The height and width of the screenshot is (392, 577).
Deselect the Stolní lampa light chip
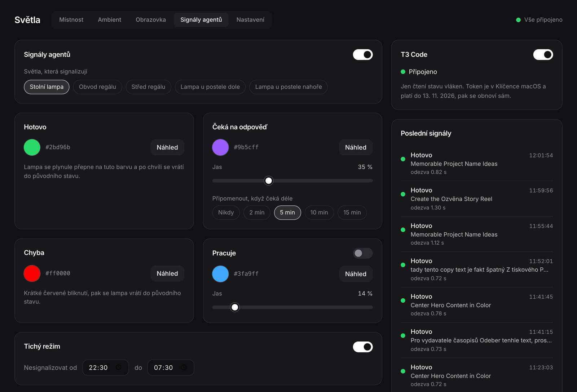click(47, 87)
